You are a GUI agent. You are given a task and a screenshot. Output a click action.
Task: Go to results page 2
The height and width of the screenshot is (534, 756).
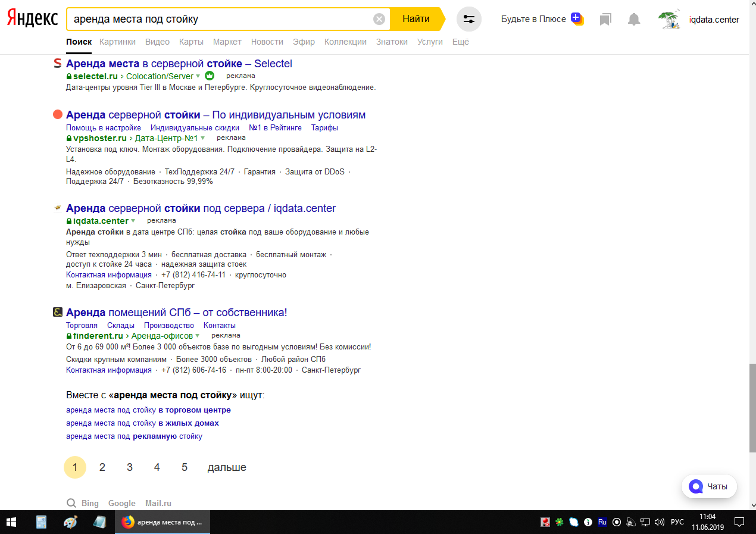102,467
